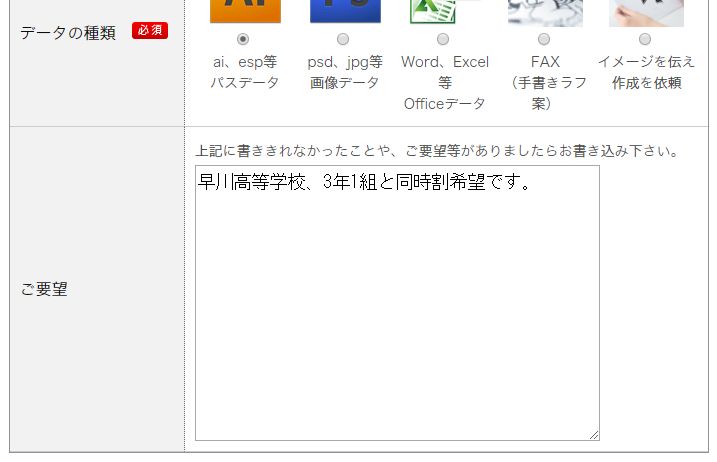717x462 pixels.
Task: Click the データの種類 row label
Action: pyautogui.click(x=68, y=33)
